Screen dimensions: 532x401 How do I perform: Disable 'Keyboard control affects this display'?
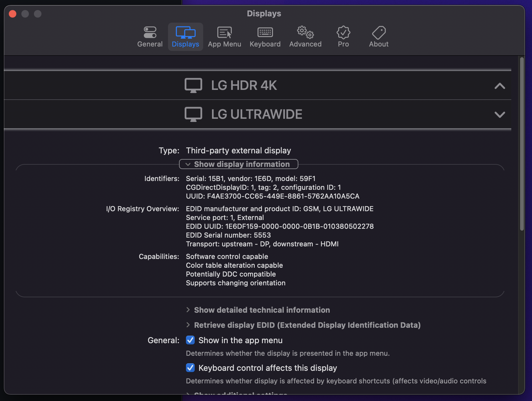pos(190,367)
